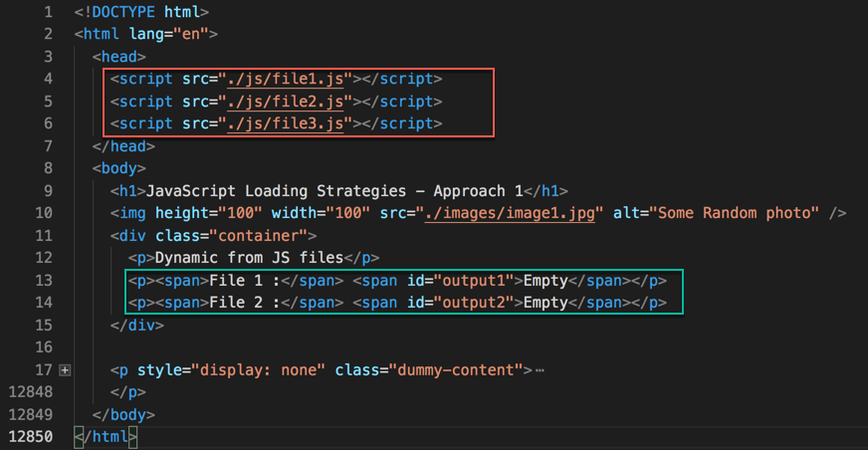This screenshot has width=868, height=450.
Task: Click the closing body tag
Action: [123, 414]
